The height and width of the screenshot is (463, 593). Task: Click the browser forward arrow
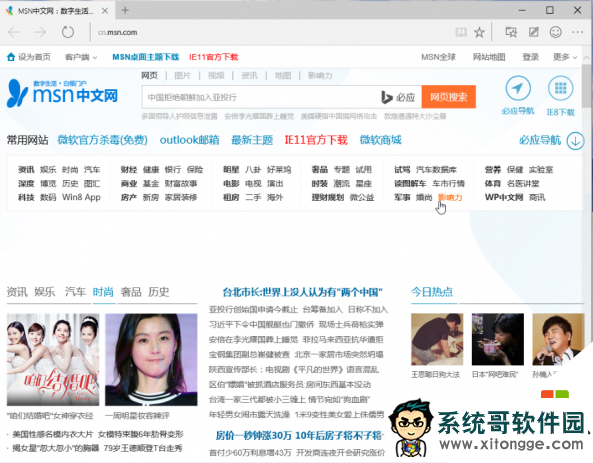coord(40,32)
